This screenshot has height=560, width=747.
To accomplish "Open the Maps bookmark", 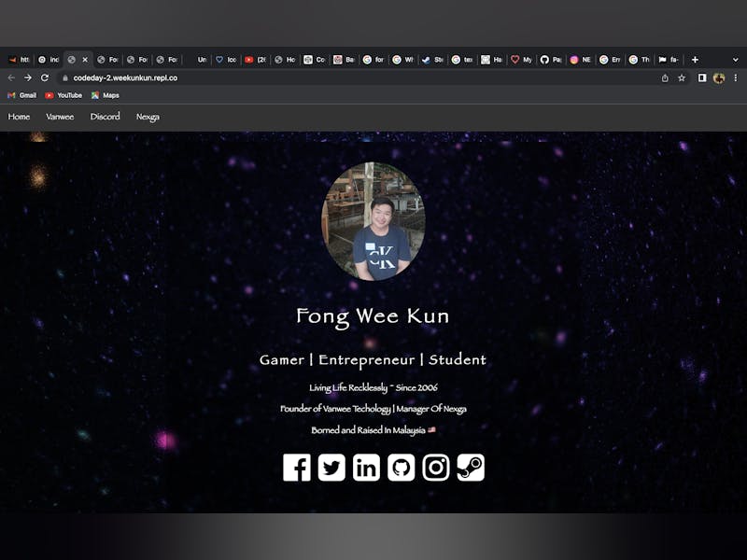I will (106, 95).
